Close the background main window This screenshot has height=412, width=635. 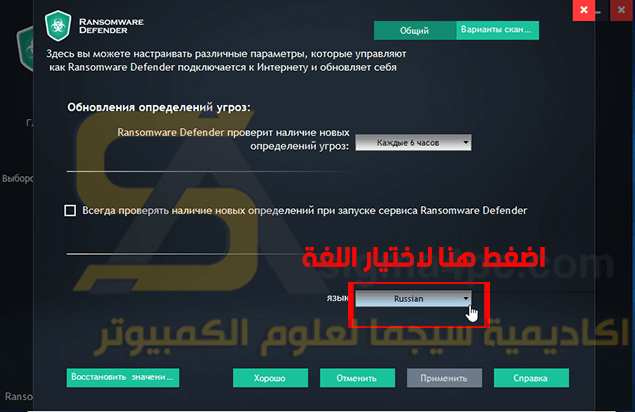[x=621, y=10]
